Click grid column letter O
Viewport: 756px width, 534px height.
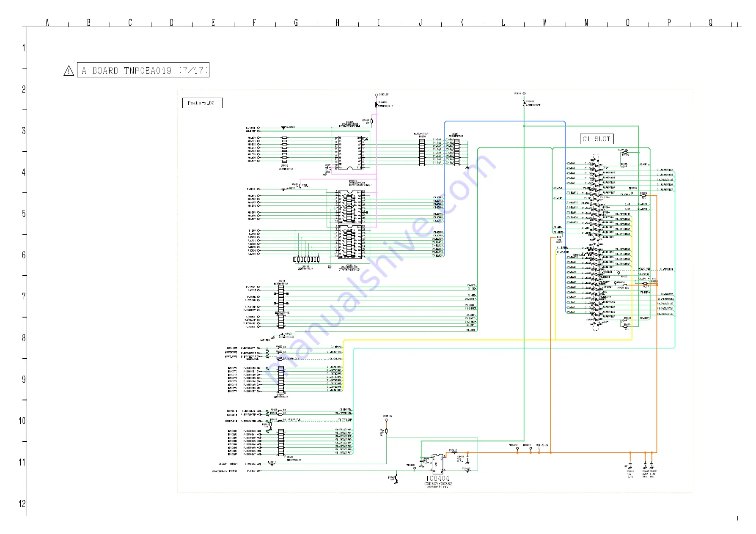click(x=628, y=22)
